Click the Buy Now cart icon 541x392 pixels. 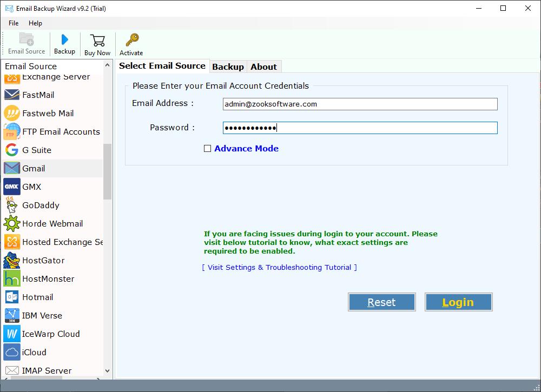[97, 43]
